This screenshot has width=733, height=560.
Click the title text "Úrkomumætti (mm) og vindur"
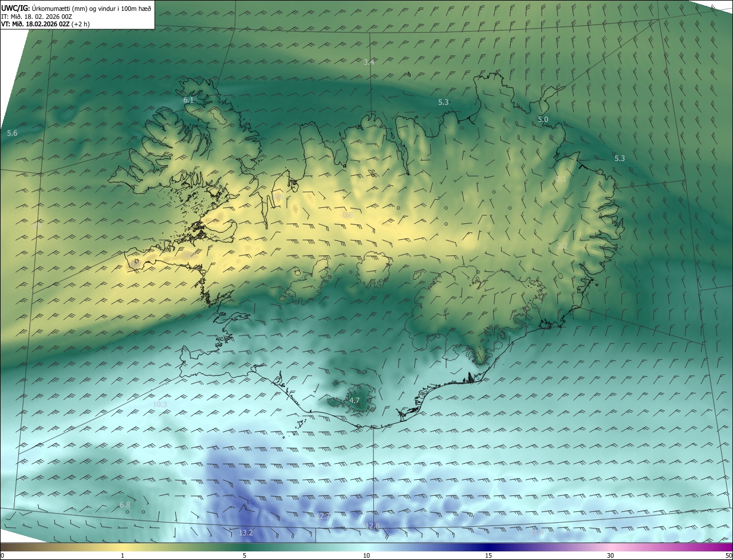point(73,7)
